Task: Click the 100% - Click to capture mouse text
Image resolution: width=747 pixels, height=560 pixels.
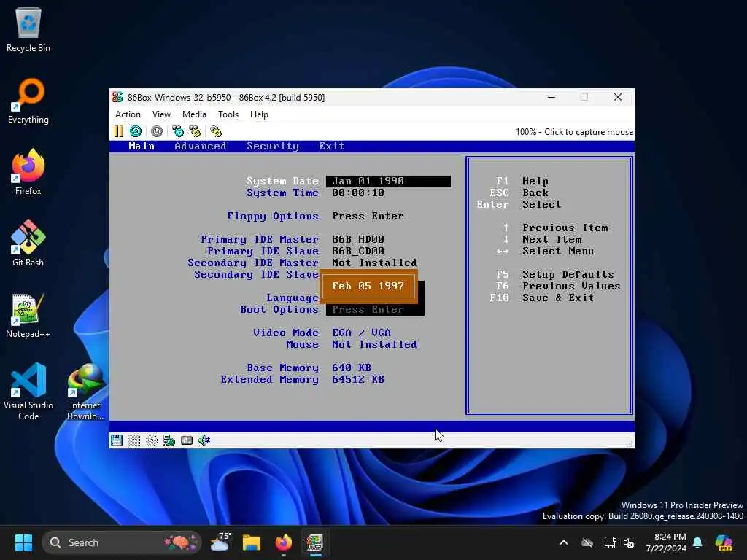Action: coord(574,132)
